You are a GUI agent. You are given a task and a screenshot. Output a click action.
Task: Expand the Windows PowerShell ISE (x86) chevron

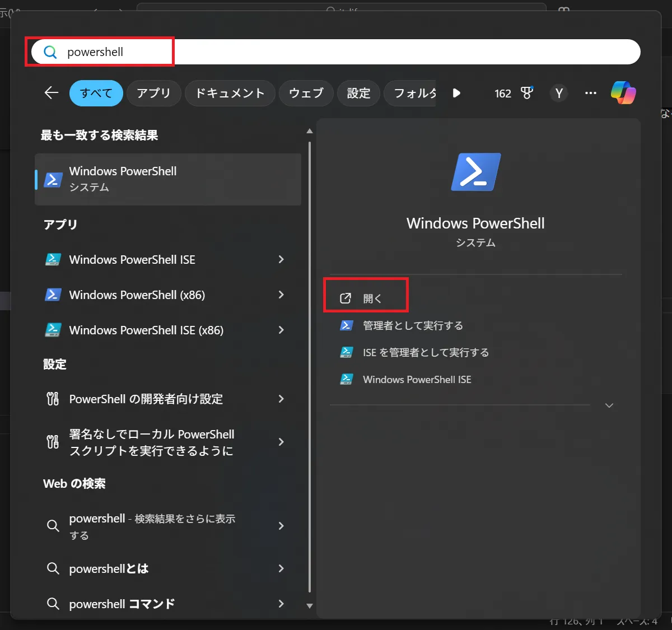(x=281, y=330)
